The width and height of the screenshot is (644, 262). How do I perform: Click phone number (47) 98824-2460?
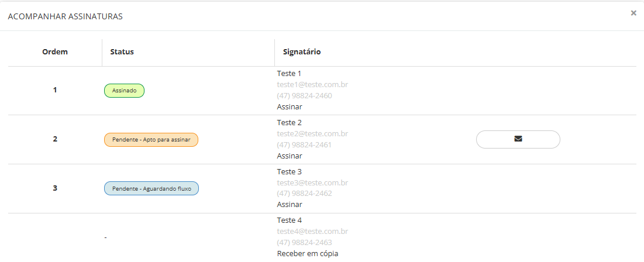point(304,95)
